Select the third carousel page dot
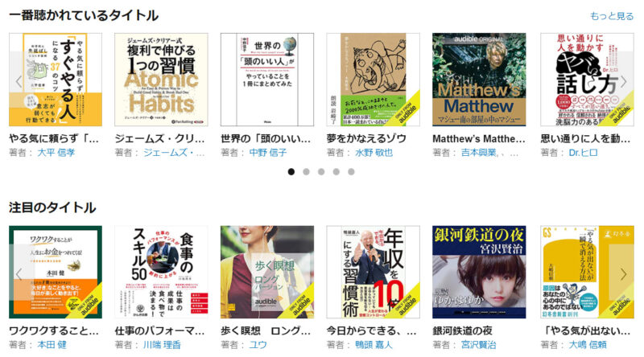 click(321, 171)
